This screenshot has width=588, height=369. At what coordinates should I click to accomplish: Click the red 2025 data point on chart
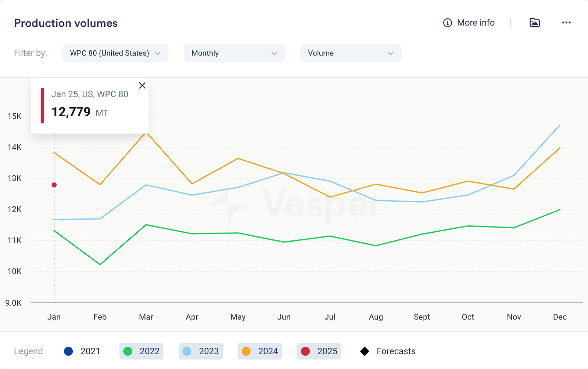(54, 185)
